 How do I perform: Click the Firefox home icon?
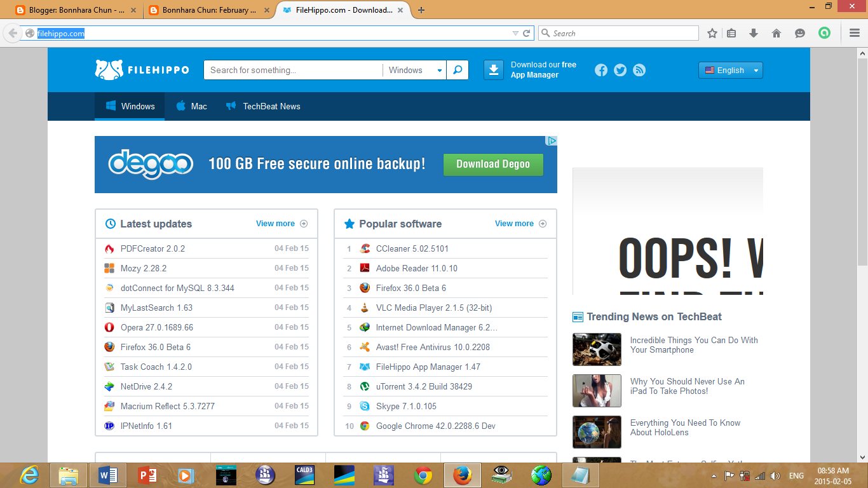pos(776,33)
